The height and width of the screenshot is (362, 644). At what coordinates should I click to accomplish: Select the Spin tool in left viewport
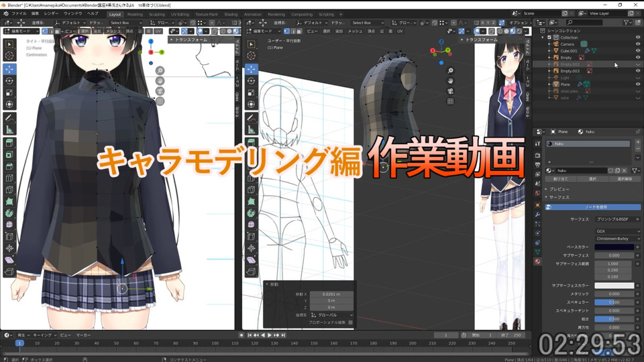tap(9, 213)
